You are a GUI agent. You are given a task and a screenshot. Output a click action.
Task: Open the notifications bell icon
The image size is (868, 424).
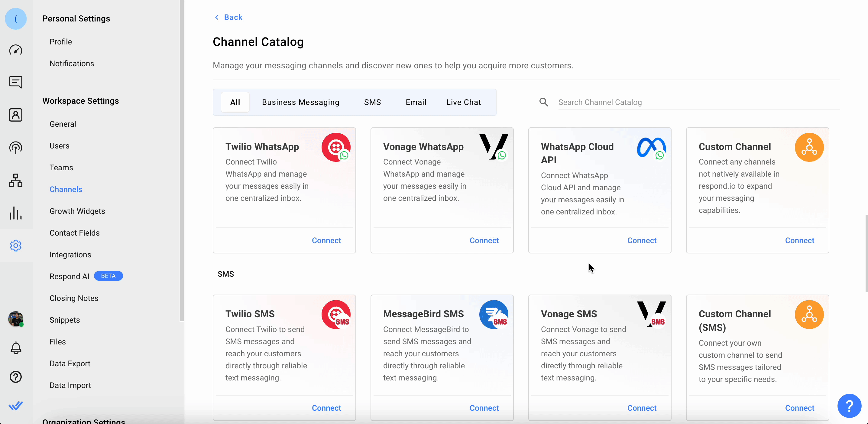[x=15, y=348]
